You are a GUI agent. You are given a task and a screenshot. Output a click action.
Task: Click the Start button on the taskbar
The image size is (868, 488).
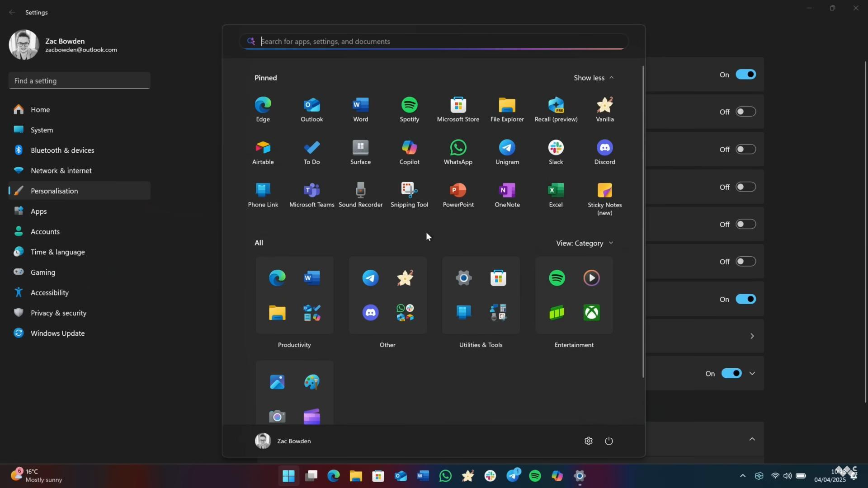tap(288, 476)
